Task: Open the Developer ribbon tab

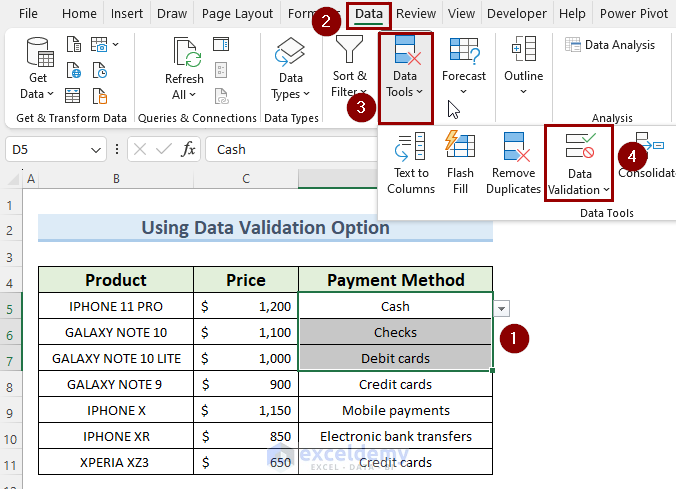Action: [518, 14]
